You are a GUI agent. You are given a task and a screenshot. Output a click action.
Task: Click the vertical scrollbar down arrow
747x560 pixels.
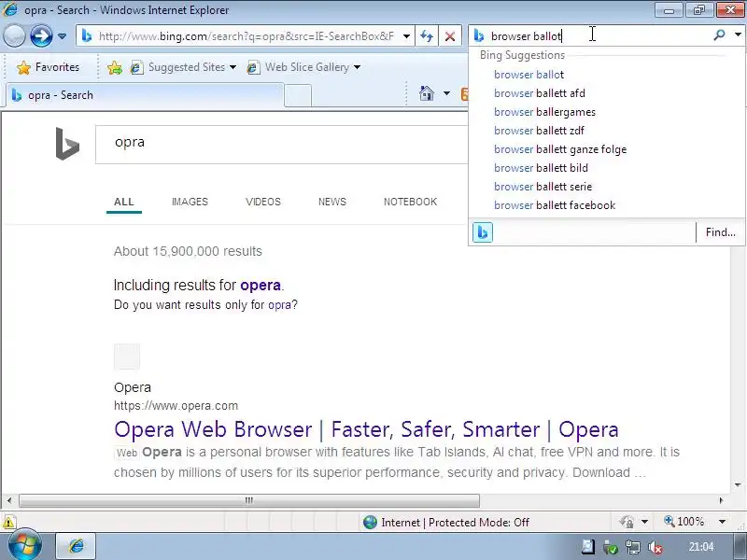pyautogui.click(x=738, y=484)
